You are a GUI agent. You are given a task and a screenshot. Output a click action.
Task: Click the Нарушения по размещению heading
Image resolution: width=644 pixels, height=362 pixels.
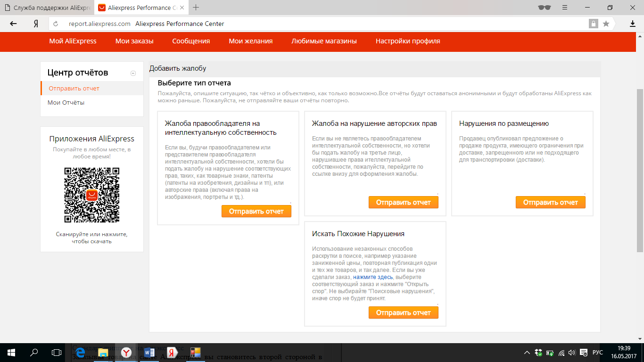(504, 123)
